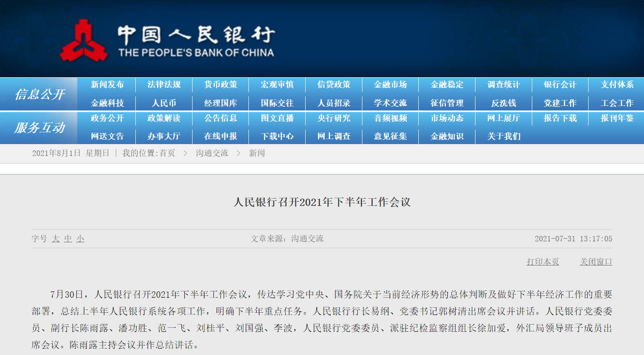Click THE PEOPLE'S BANK OF CHINA title text
Viewport: 644px width, 355px height.
click(196, 53)
